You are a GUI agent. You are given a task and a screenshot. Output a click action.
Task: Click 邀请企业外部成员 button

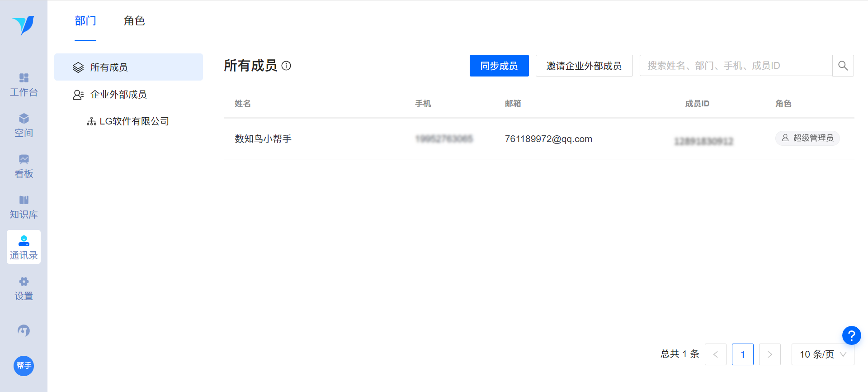[584, 66]
